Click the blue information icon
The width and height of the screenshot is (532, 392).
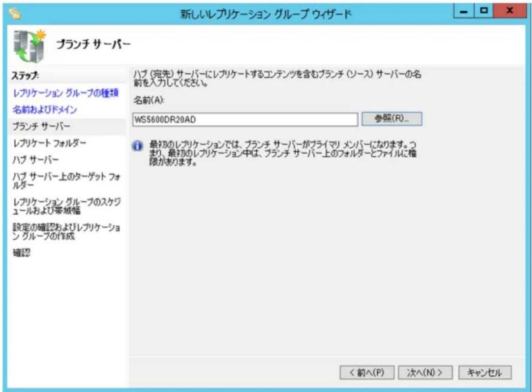click(x=137, y=146)
